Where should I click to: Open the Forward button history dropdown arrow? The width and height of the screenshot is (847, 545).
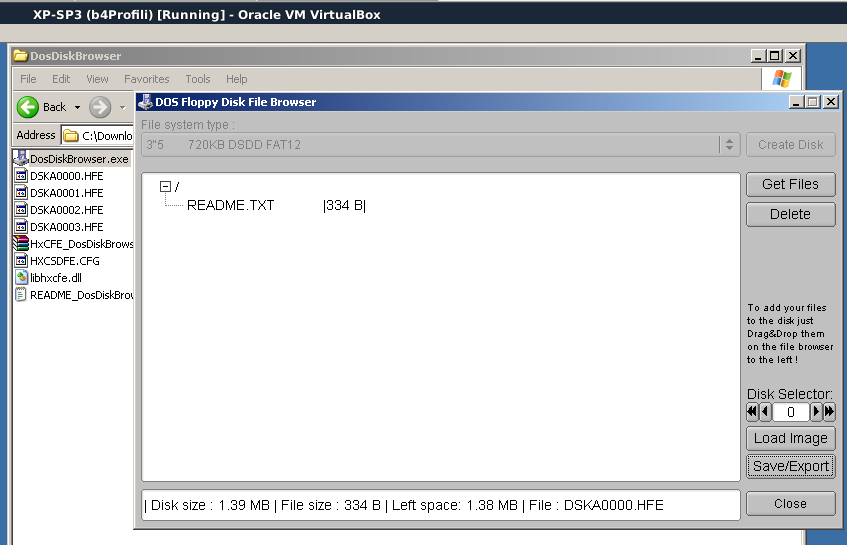tap(123, 107)
